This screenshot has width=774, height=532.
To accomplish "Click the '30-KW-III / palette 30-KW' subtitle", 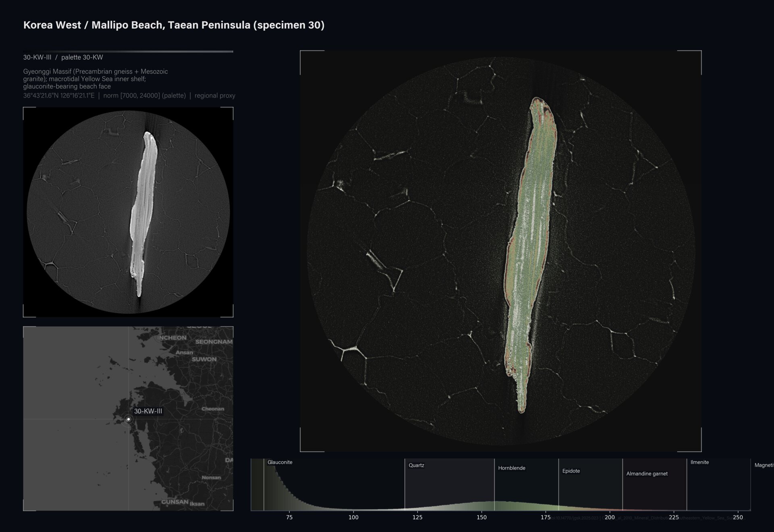I will point(63,57).
